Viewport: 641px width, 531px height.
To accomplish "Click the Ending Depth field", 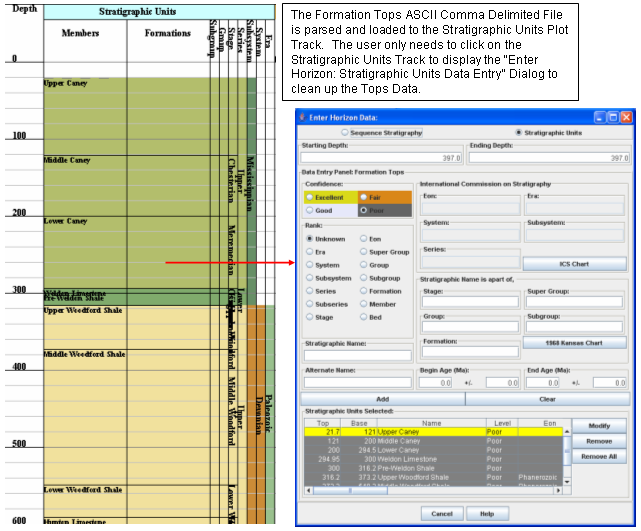I will [x=549, y=157].
